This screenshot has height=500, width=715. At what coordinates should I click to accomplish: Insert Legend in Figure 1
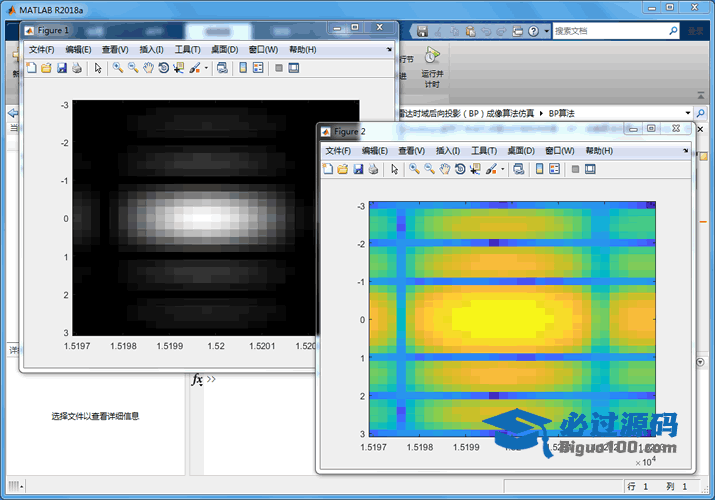(x=258, y=68)
